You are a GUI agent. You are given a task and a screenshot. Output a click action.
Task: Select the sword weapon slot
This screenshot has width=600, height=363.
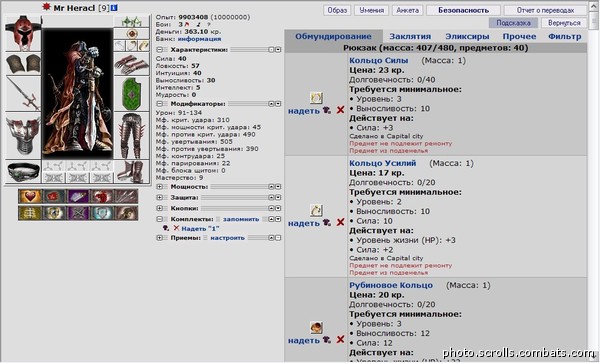click(x=23, y=94)
